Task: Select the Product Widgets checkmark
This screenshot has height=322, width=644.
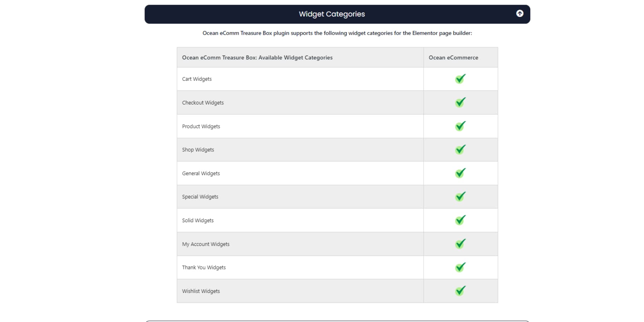Action: tap(460, 126)
